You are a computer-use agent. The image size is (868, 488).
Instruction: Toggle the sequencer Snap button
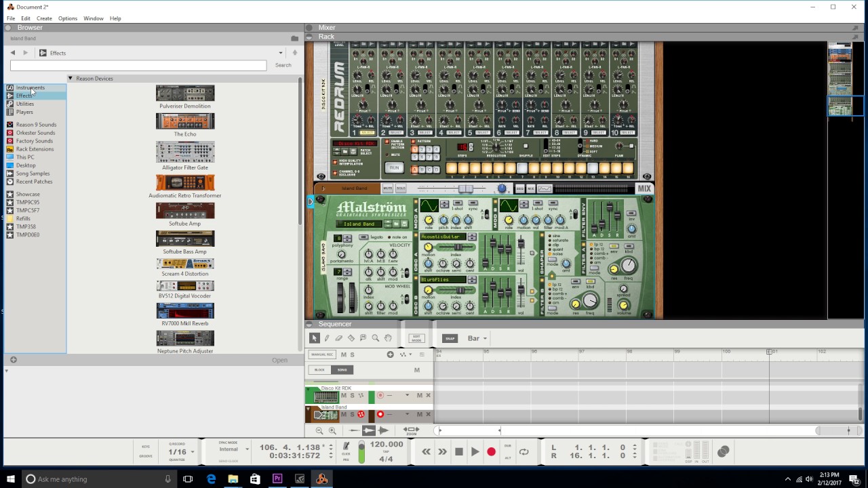tap(450, 338)
